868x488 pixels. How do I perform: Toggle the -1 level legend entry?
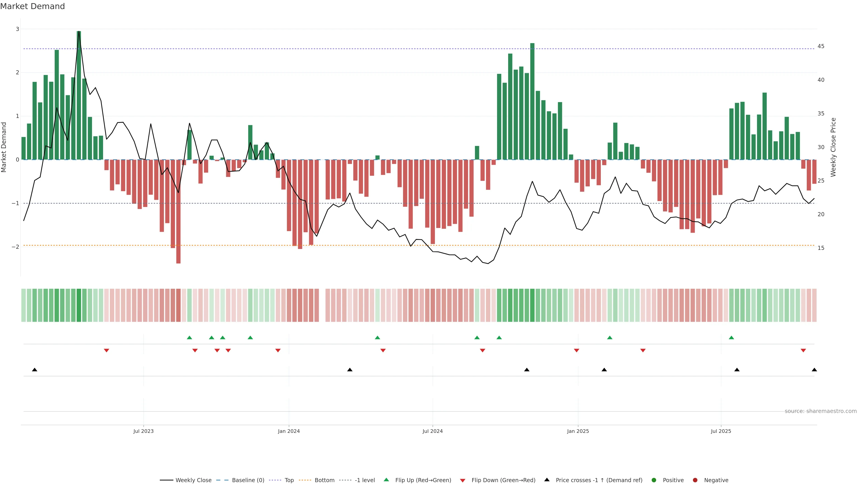365,480
